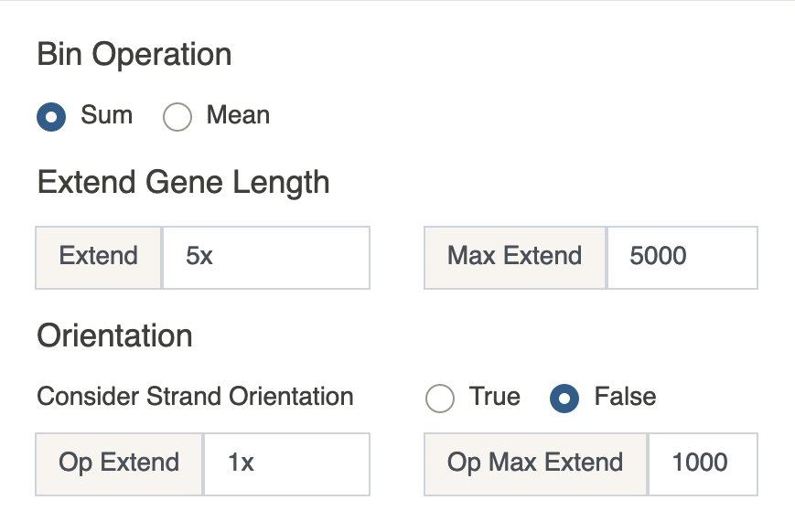795x532 pixels.
Task: Click the word Sum beside its radio
Action: (x=107, y=115)
